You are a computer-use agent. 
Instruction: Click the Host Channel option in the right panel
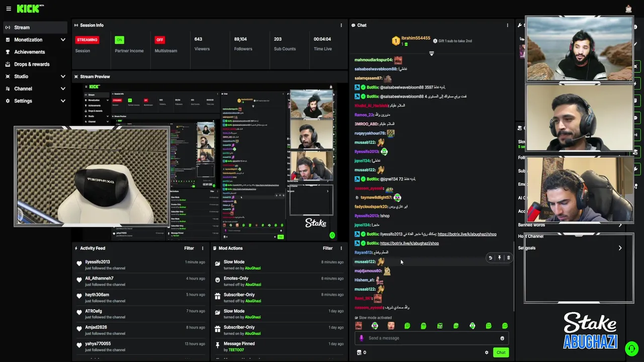(x=531, y=236)
